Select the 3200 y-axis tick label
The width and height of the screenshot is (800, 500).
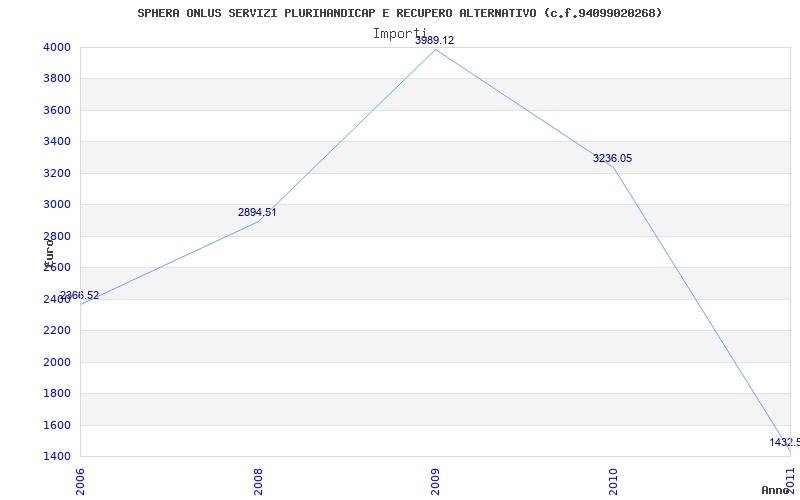pos(57,173)
